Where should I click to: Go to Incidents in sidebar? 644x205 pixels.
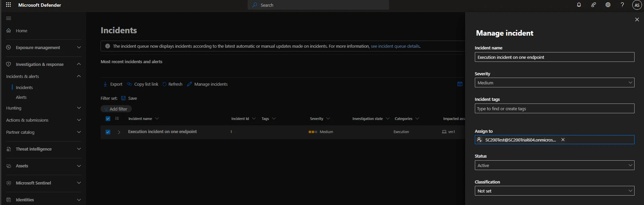(24, 87)
